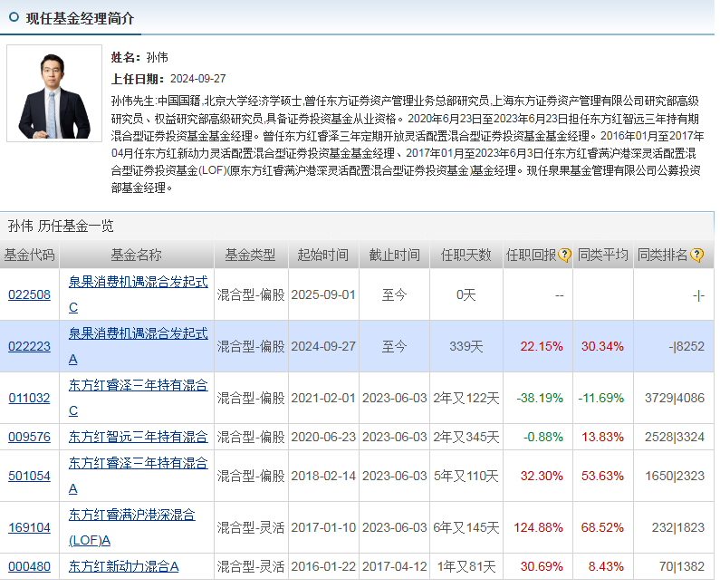
Task: Click the 基金名称 column header
Action: (137, 255)
